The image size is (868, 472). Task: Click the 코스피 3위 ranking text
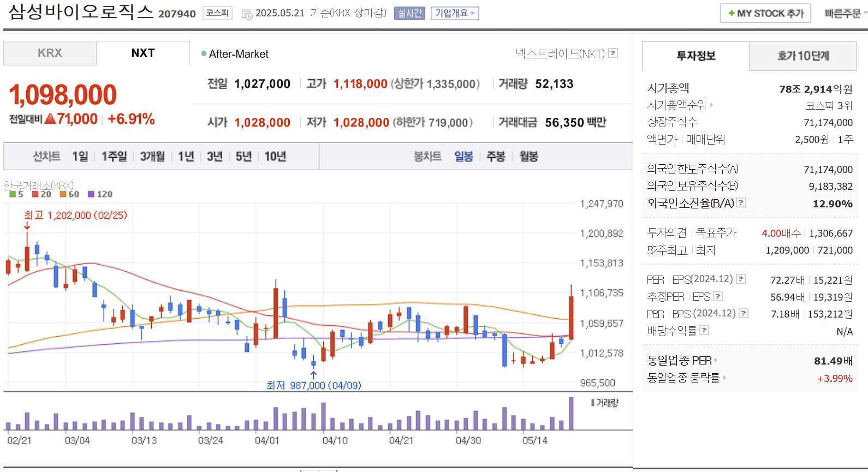829,105
